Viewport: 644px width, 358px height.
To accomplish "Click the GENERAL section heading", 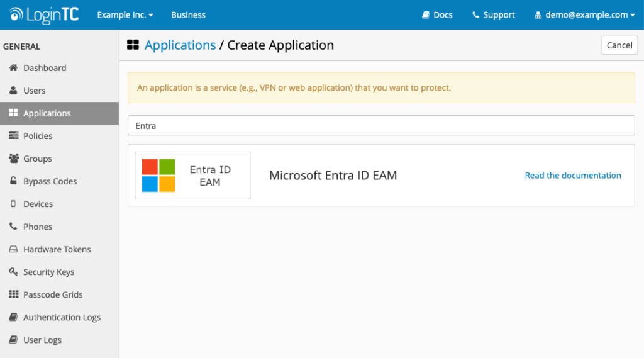I will coord(22,47).
